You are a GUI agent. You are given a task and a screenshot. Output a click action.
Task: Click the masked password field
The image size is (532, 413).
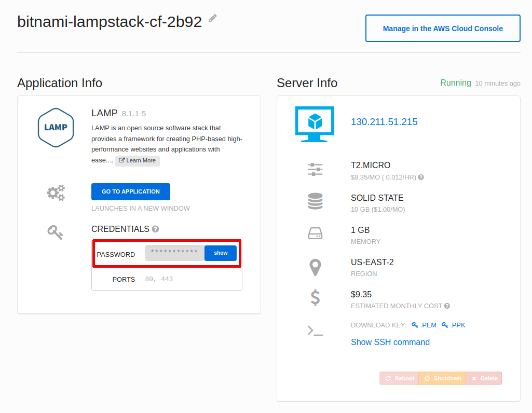(175, 253)
